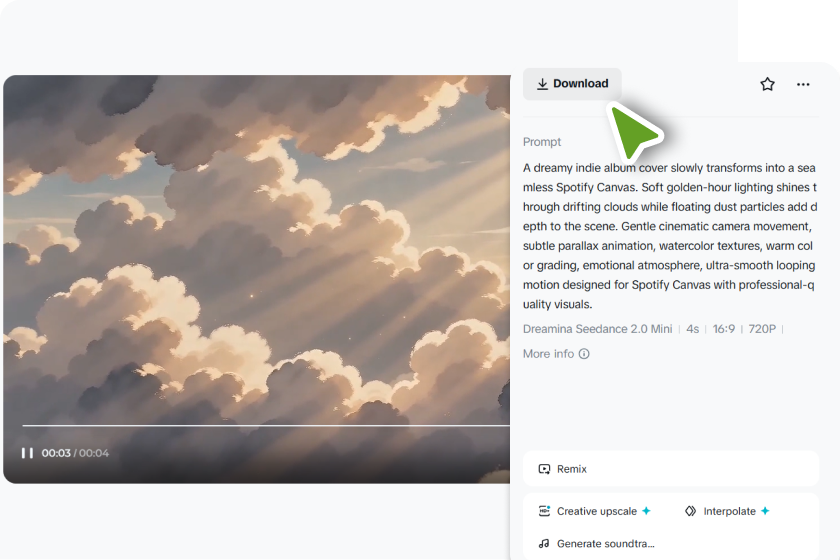Open the three-dot more options menu

tap(803, 84)
